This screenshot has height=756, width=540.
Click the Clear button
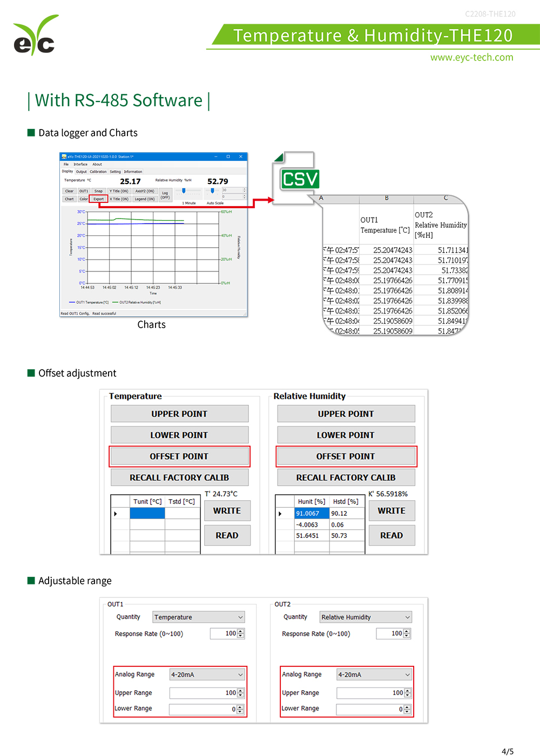click(x=69, y=191)
